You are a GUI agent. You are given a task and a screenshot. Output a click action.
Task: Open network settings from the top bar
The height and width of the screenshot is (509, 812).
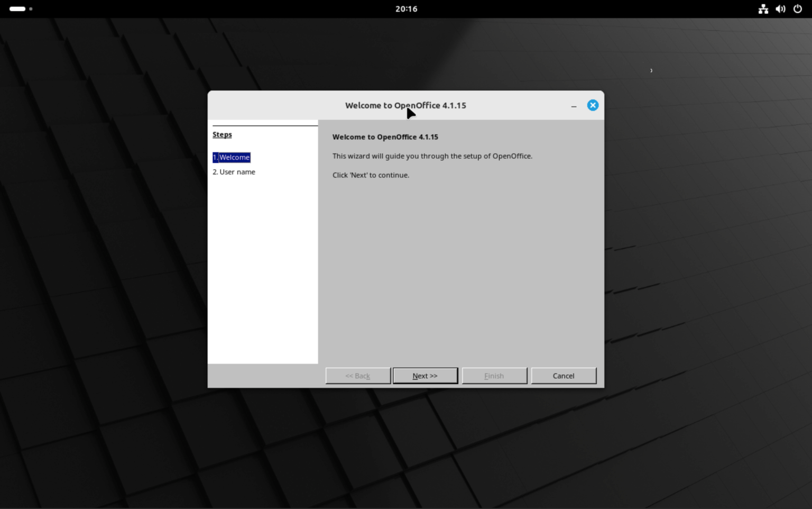[x=763, y=8]
